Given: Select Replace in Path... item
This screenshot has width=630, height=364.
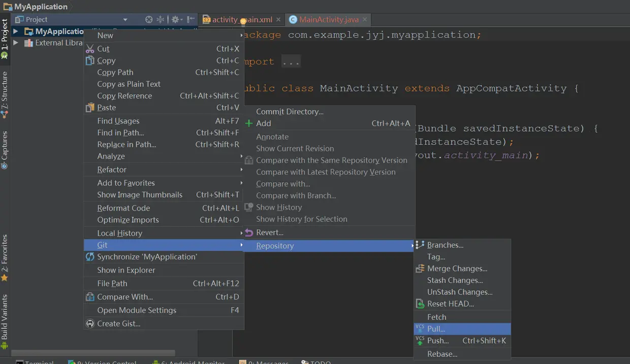Looking at the screenshot, I should pos(164,144).
